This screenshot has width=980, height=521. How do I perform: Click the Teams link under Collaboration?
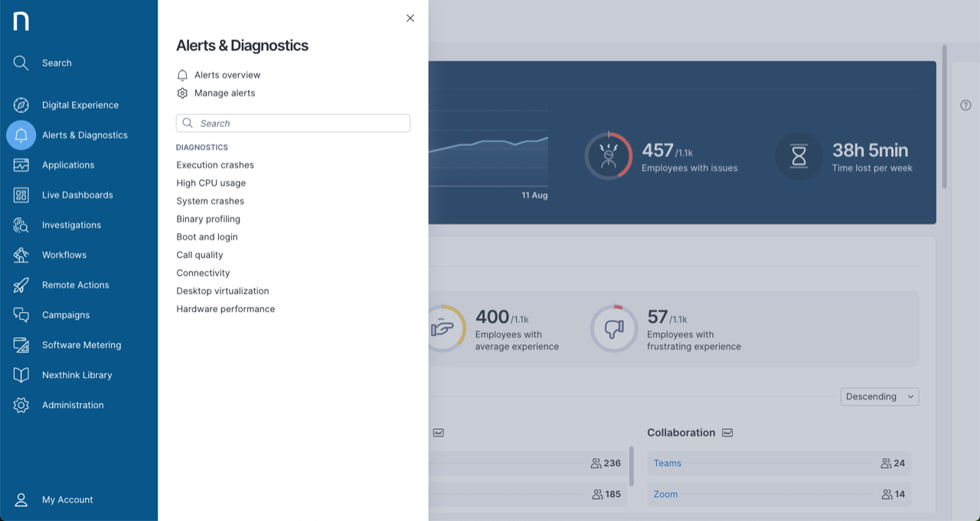click(x=667, y=463)
